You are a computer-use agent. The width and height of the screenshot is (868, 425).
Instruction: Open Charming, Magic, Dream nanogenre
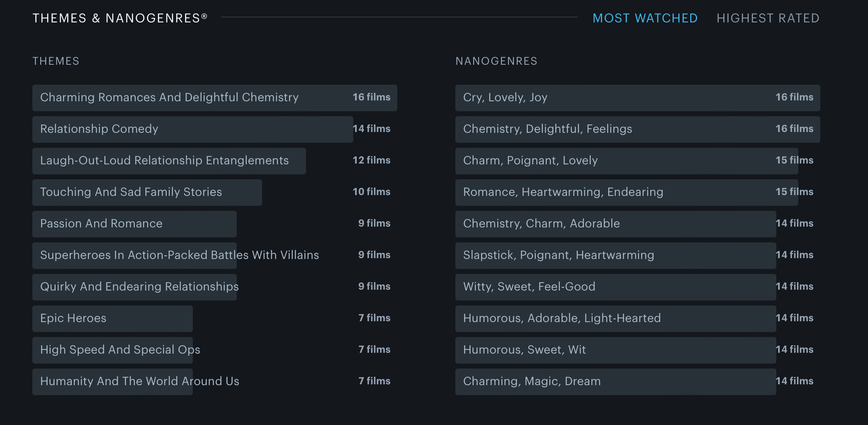point(532,381)
